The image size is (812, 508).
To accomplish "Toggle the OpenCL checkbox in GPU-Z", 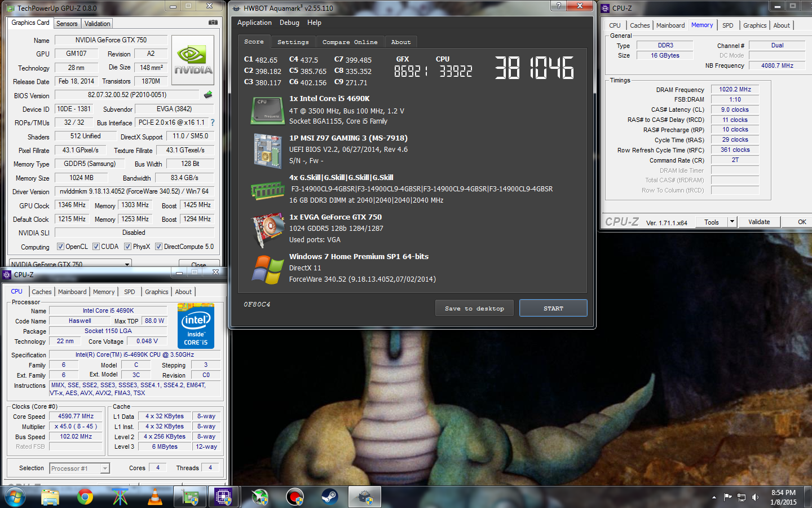I will 60,247.
